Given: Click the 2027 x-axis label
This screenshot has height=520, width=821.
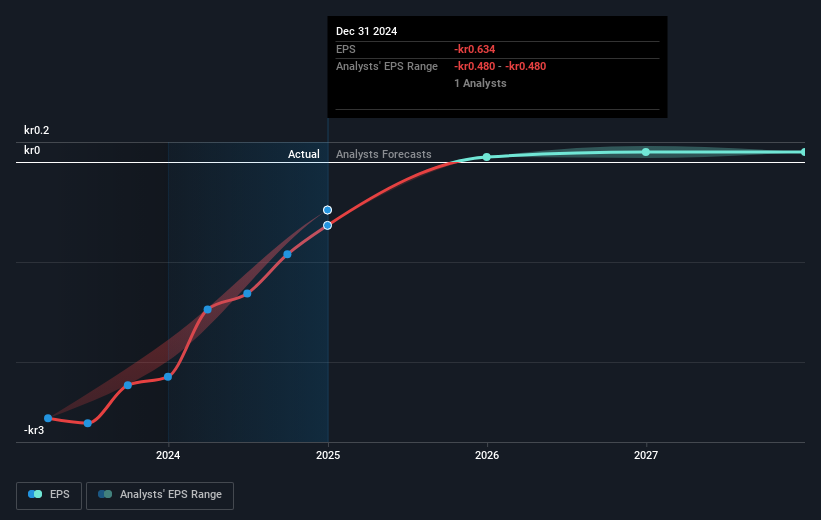Looking at the screenshot, I should [646, 455].
